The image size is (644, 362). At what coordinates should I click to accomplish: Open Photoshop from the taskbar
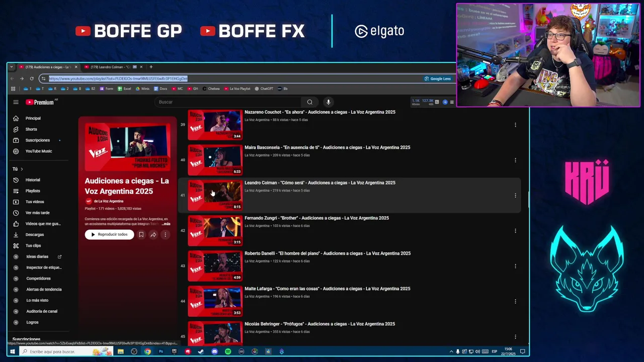tap(161, 351)
